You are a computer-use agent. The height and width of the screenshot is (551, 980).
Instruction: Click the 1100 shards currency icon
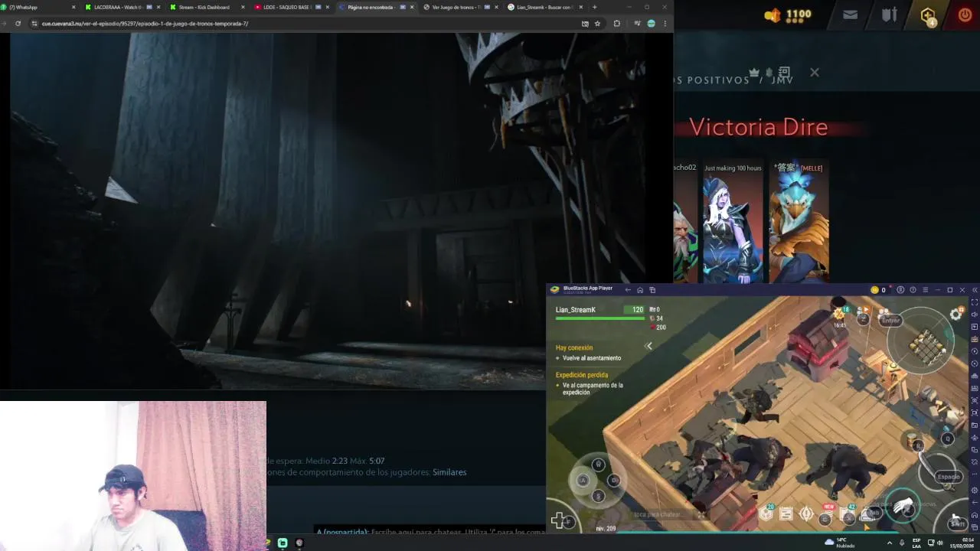773,15
